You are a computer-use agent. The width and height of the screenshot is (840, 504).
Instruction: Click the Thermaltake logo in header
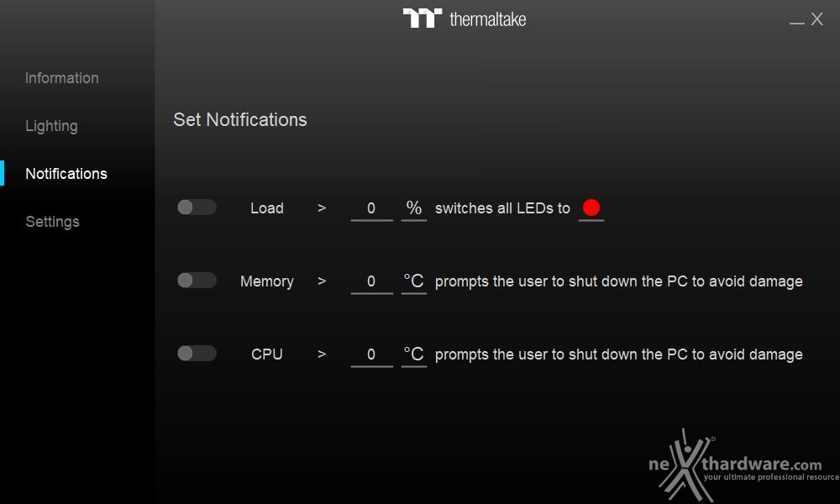(464, 18)
